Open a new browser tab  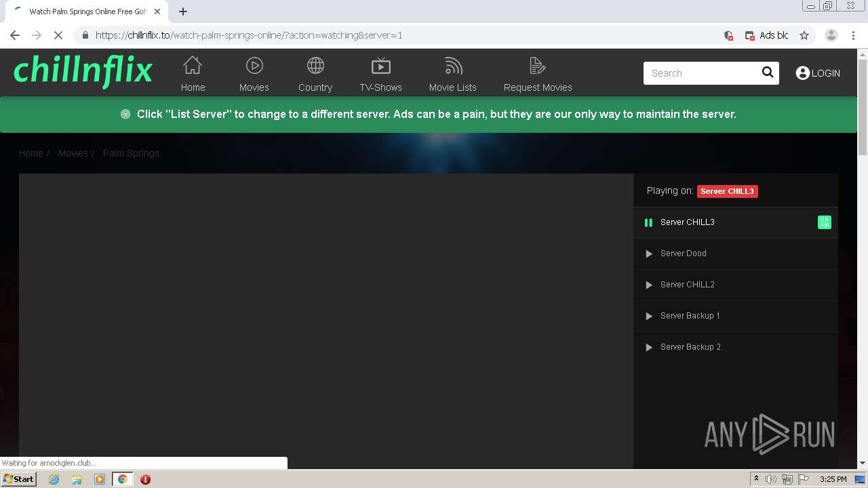[x=183, y=12]
